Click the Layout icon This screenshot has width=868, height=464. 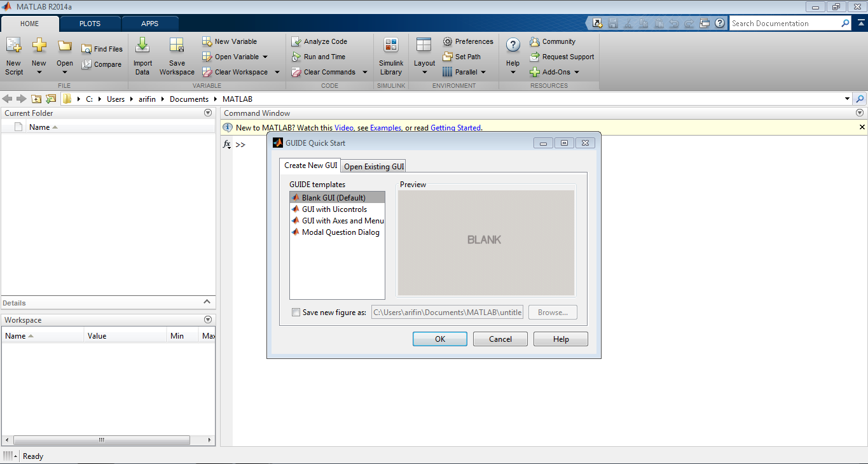point(424,45)
